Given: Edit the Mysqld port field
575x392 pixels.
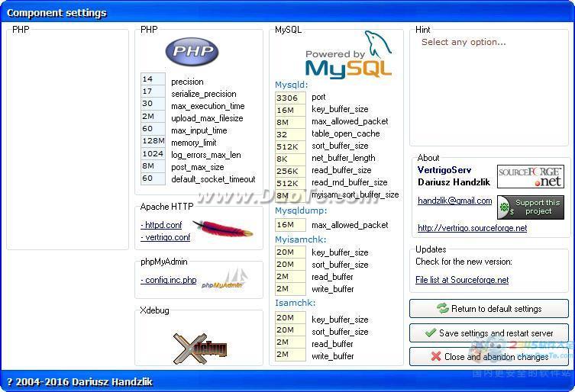Looking at the screenshot, I should [290, 98].
